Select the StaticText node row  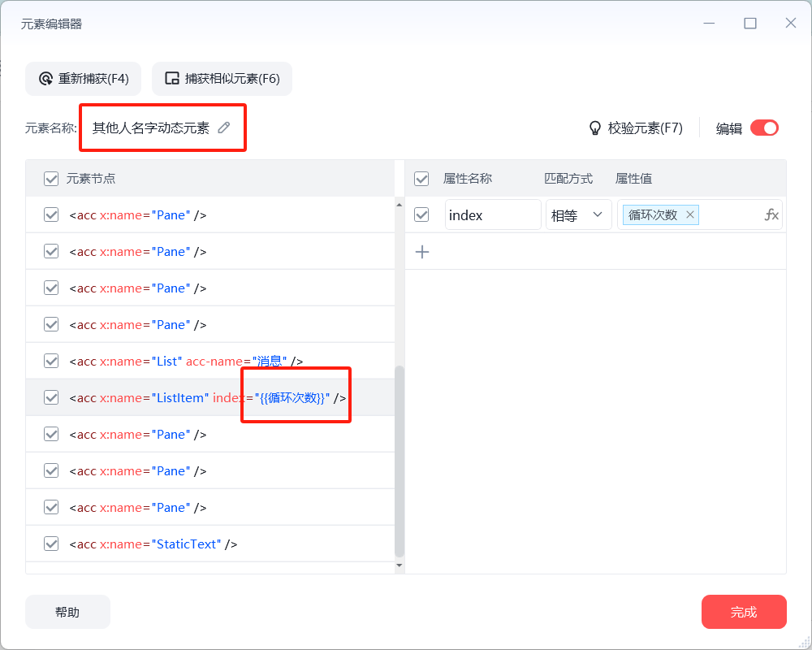(x=210, y=544)
